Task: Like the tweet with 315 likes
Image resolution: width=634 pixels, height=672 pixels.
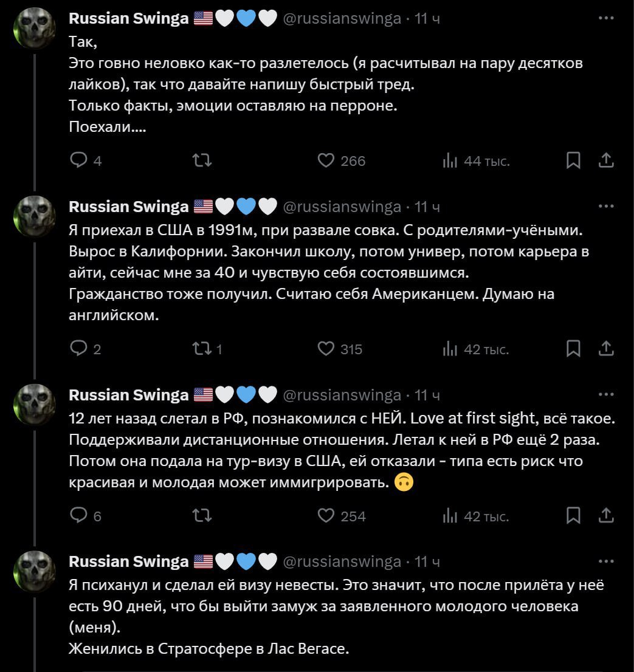Action: [326, 349]
